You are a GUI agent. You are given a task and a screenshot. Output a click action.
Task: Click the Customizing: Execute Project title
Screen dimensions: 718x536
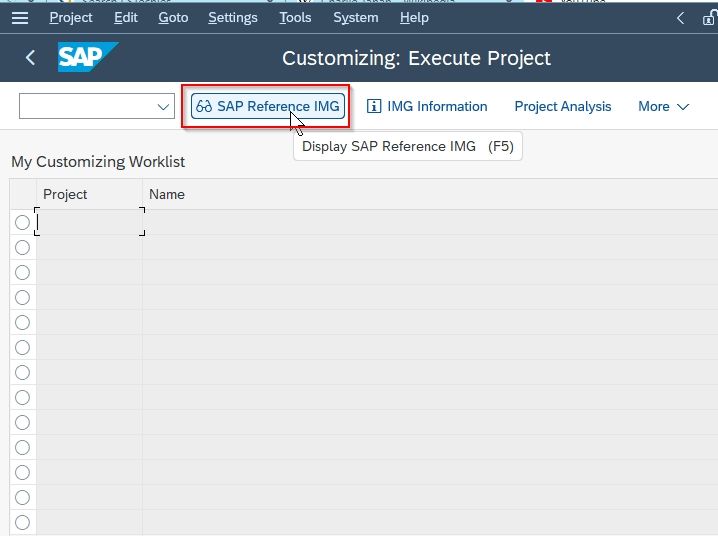416,58
